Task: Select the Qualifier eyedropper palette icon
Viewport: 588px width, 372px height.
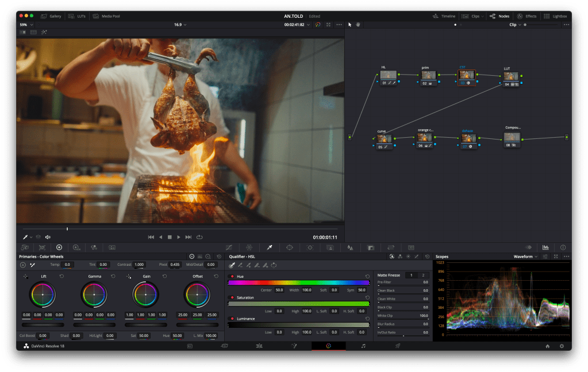Action: coord(269,247)
